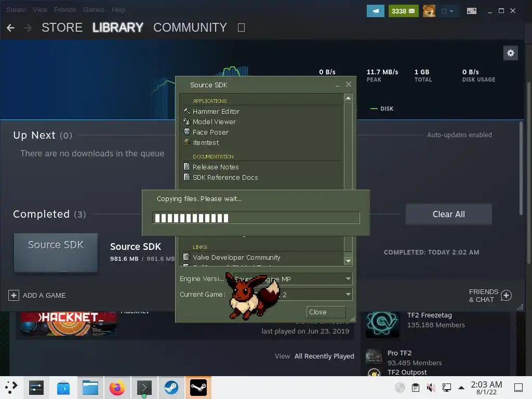
Task: Click the Steam profile avatar
Action: coord(429,11)
